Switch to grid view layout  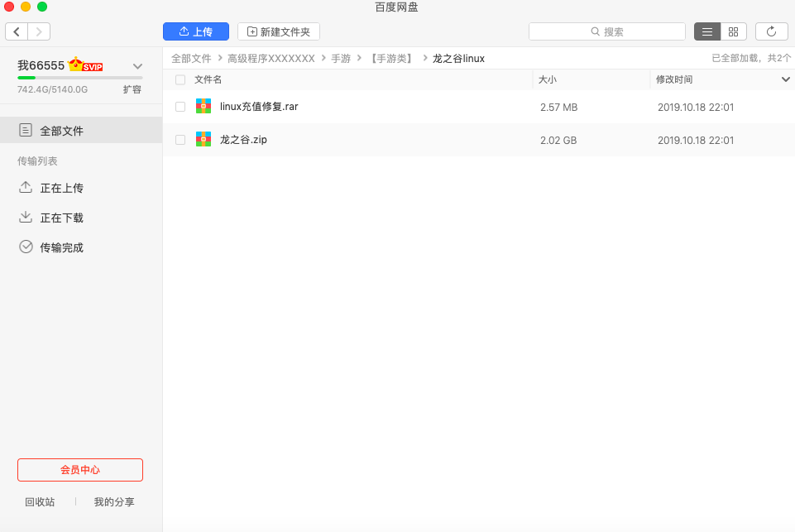pyautogui.click(x=734, y=31)
